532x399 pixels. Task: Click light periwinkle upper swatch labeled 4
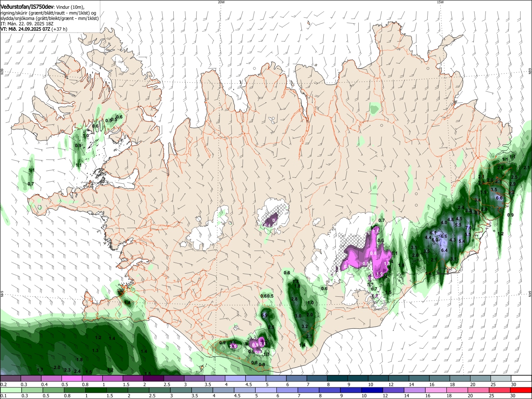(235, 379)
